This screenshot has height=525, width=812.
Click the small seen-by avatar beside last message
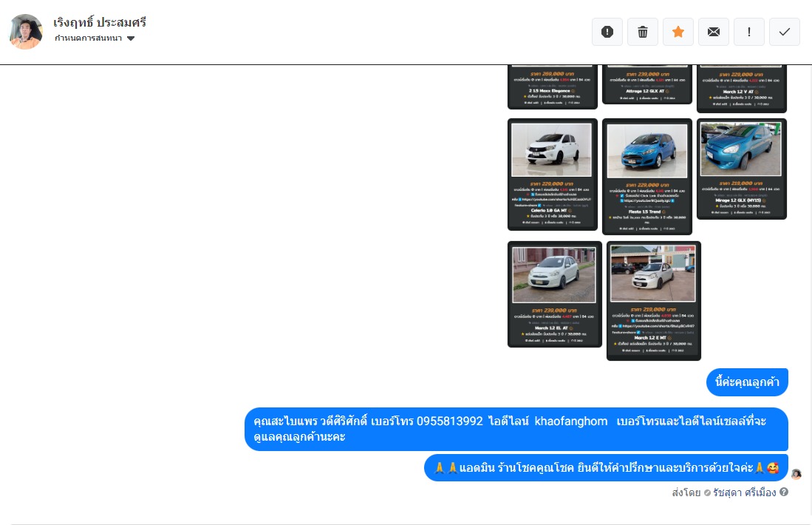point(796,474)
